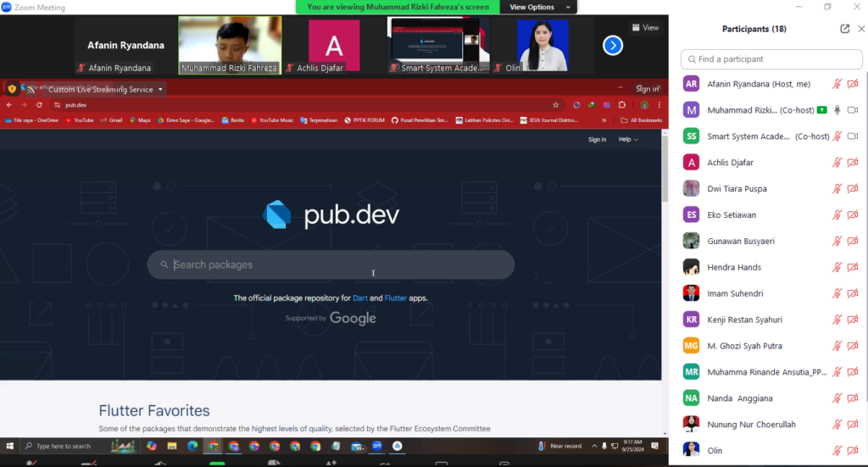This screenshot has width=868, height=467.
Task: Click Muhammad Rizki's green screen-share indicator
Action: [x=822, y=110]
